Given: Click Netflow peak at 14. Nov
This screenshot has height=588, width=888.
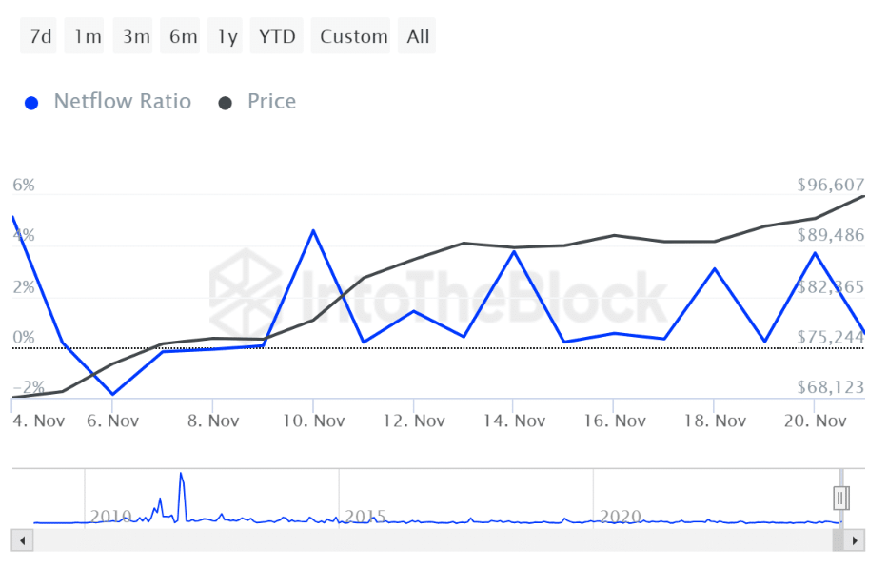Looking at the screenshot, I should pos(514,251).
